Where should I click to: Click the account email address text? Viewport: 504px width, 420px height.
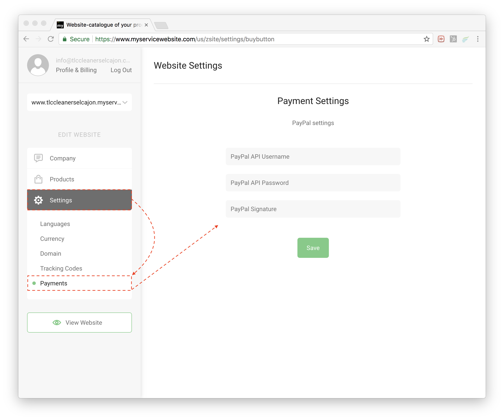pos(93,60)
